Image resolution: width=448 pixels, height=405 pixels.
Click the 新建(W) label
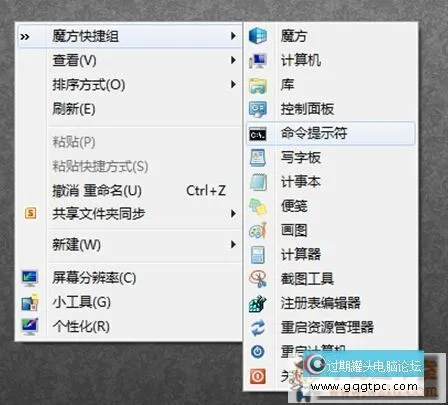click(76, 245)
